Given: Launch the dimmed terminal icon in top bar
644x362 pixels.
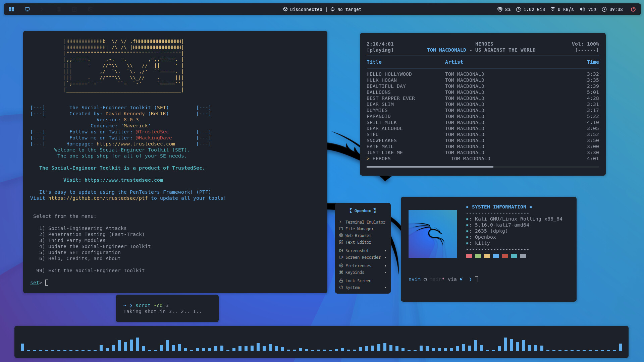Looking at the screenshot, I should tap(43, 9).
